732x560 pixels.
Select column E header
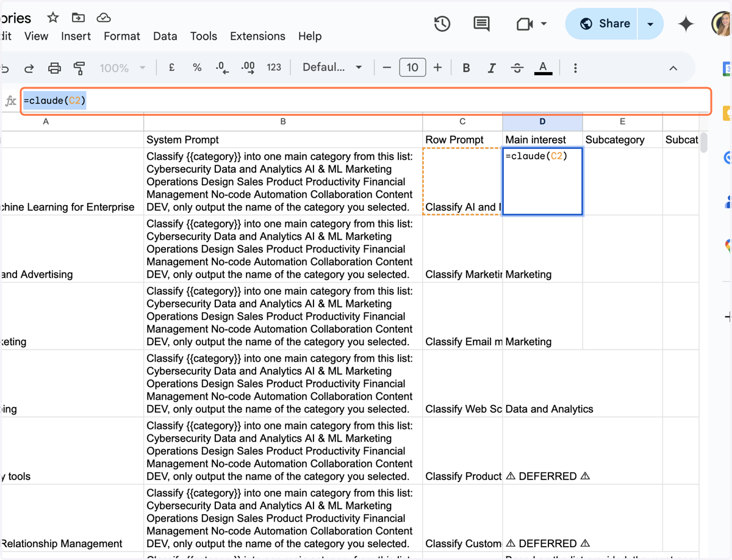622,121
